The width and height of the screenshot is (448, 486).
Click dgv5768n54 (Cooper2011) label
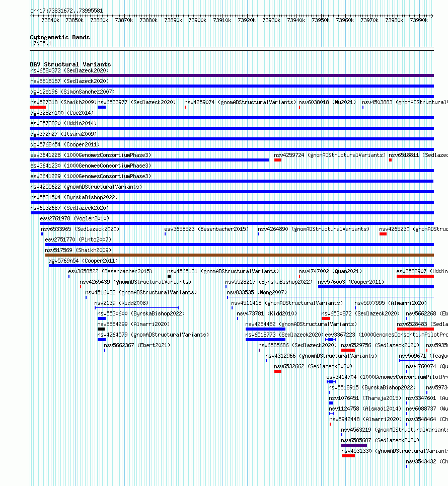click(65, 144)
